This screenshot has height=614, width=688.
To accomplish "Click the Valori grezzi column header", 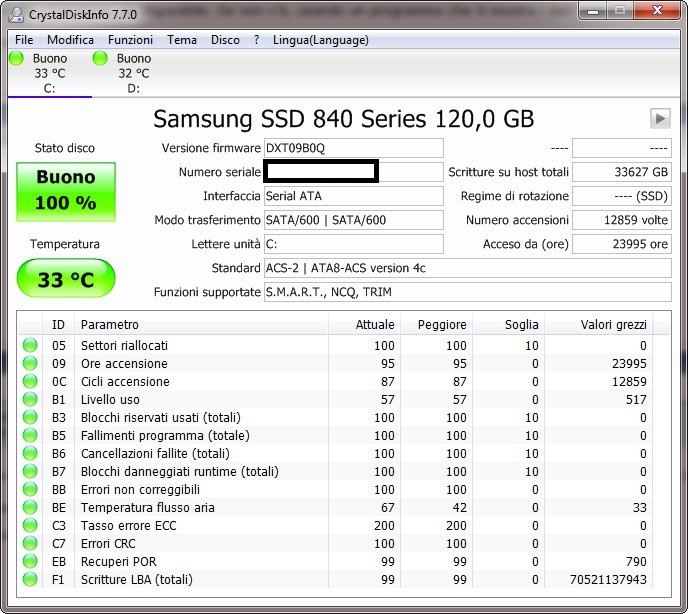I will pyautogui.click(x=599, y=324).
